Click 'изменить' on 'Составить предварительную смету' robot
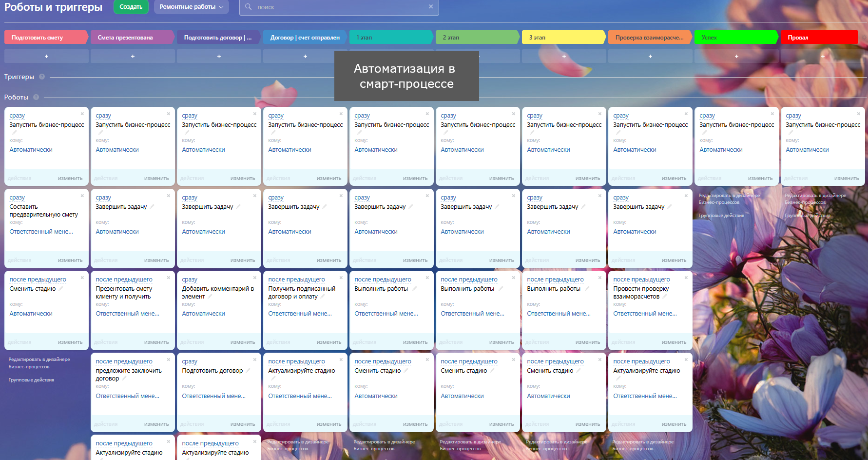The width and height of the screenshot is (868, 460). point(70,260)
